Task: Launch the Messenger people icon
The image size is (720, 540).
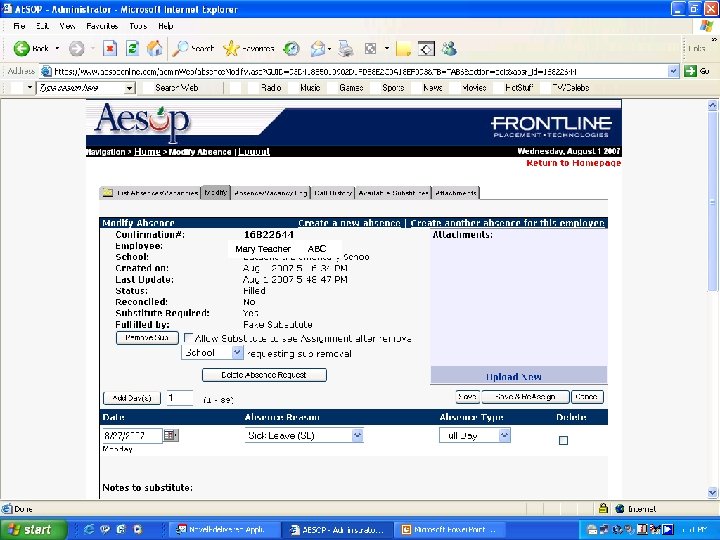Action: pos(449,48)
